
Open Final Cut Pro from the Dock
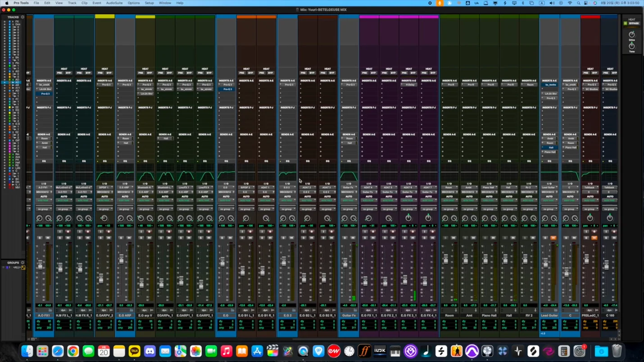[272, 351]
